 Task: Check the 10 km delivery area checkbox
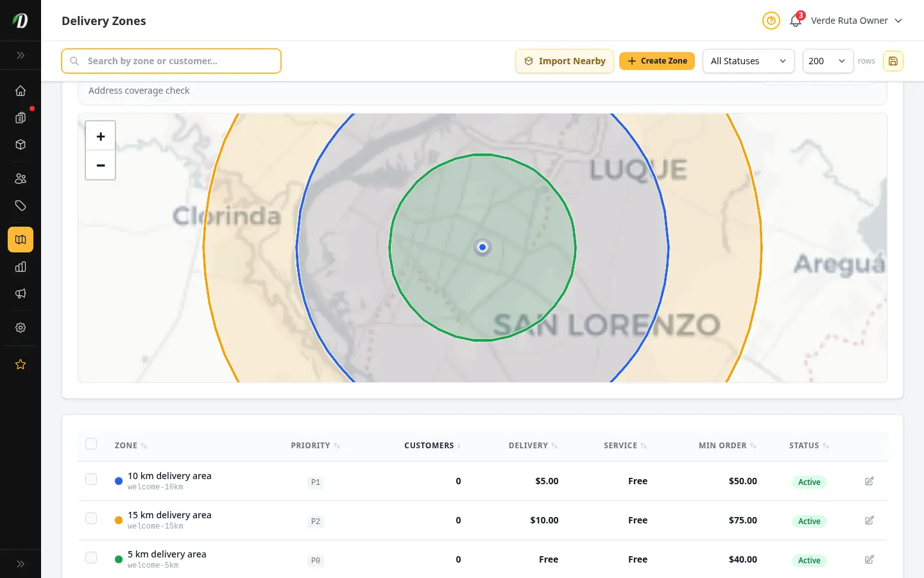91,479
